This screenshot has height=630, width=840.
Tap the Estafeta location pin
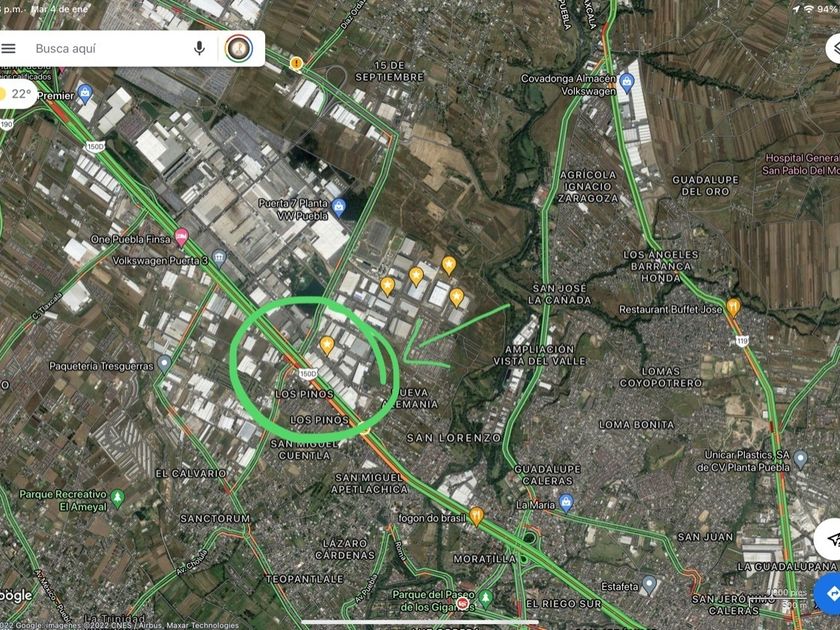click(649, 585)
